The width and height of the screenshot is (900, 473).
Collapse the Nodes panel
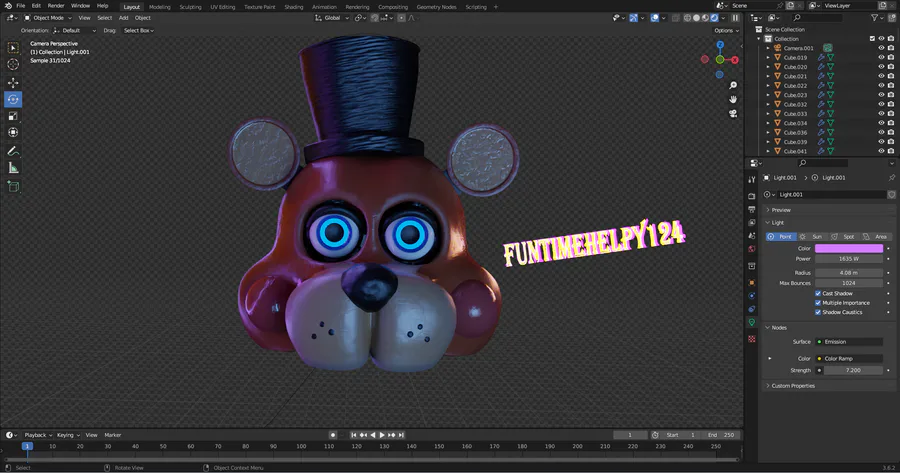(779, 328)
